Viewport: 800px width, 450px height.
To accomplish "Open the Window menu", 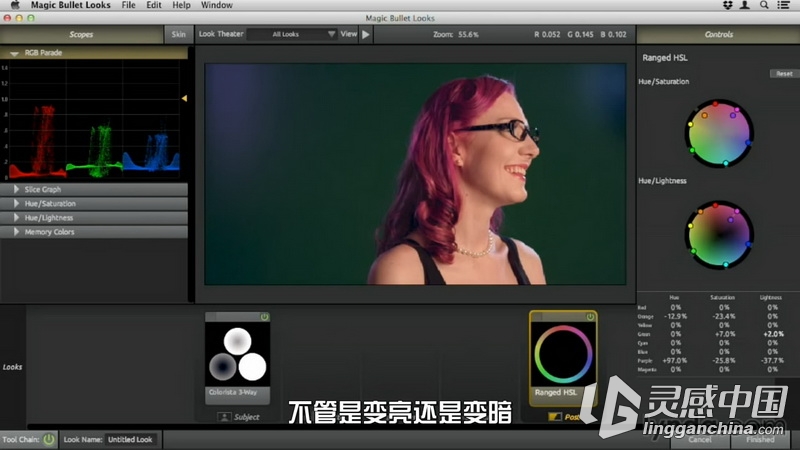I will coord(216,5).
